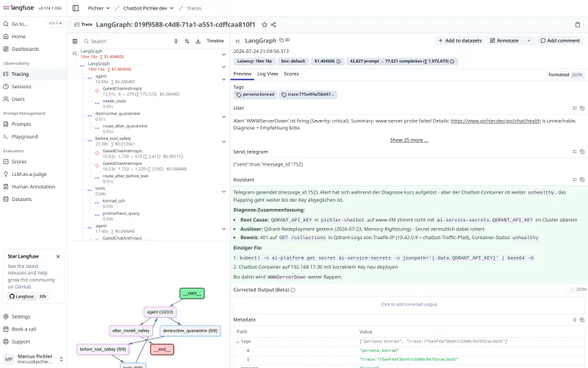Collapse before_tool_safety node chevron
This screenshot has width=588, height=368.
224,141
